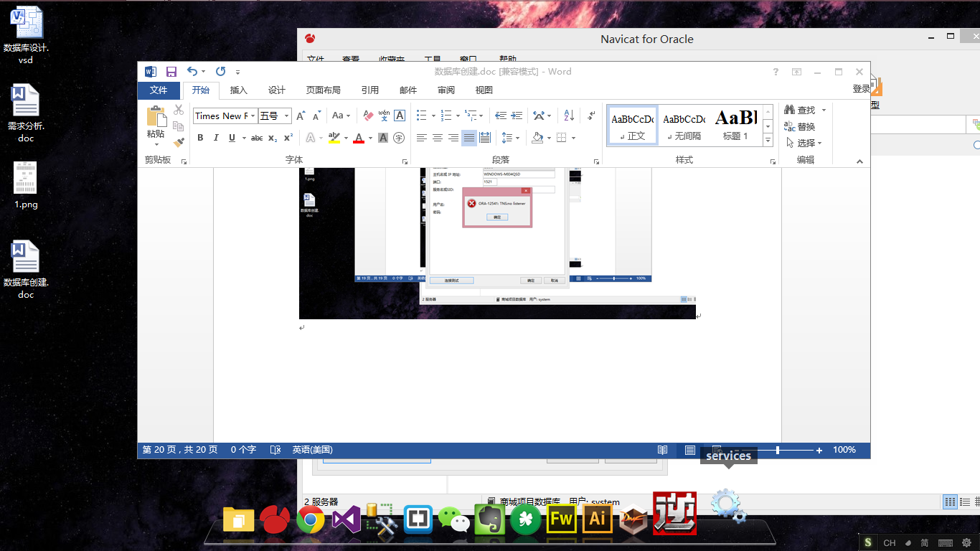980x551 pixels.
Task: Adjust the zoom slider in Word status bar
Action: click(x=778, y=450)
